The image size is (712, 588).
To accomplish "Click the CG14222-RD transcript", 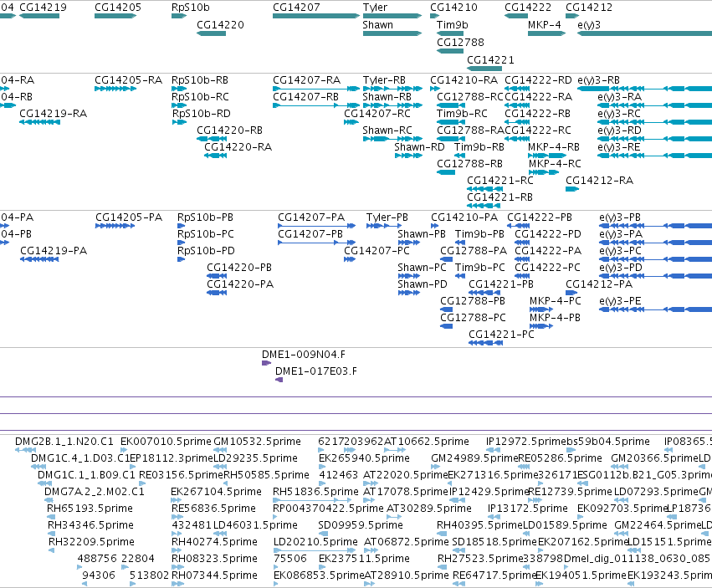I will click(517, 89).
